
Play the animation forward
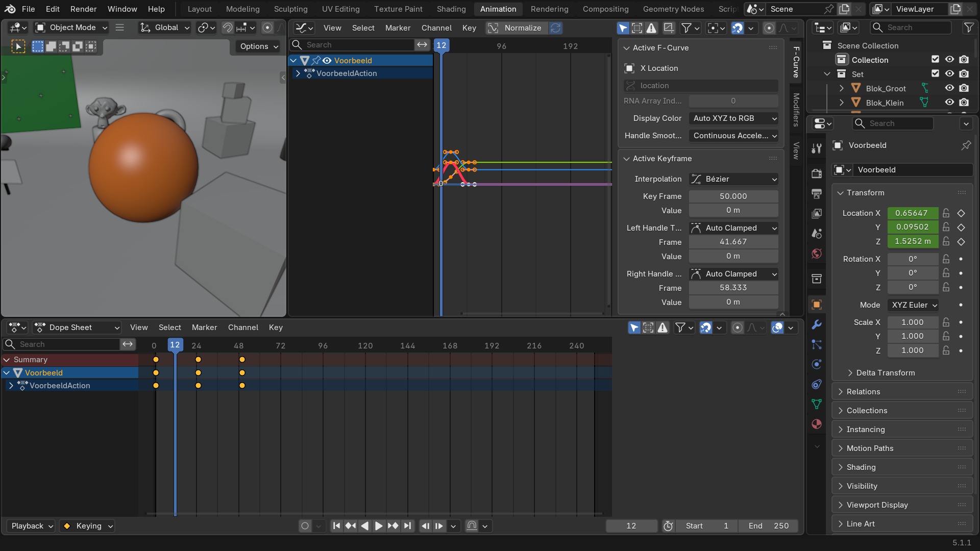(x=379, y=526)
